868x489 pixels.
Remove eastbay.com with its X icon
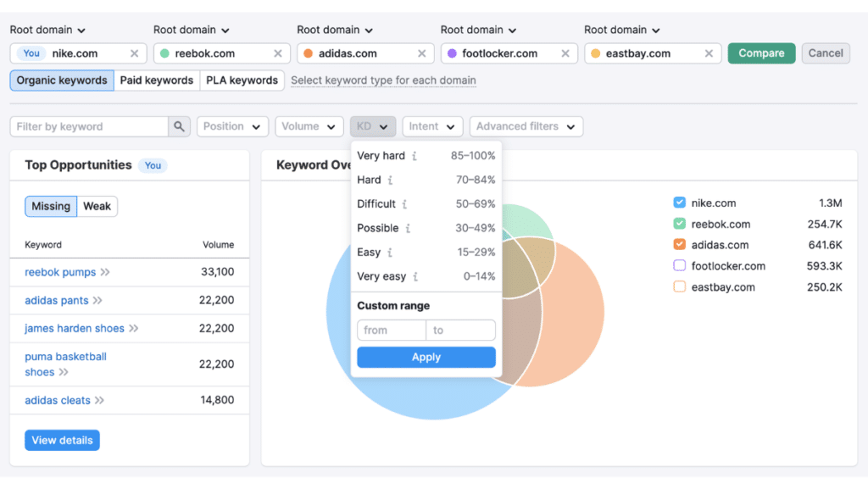(x=709, y=53)
